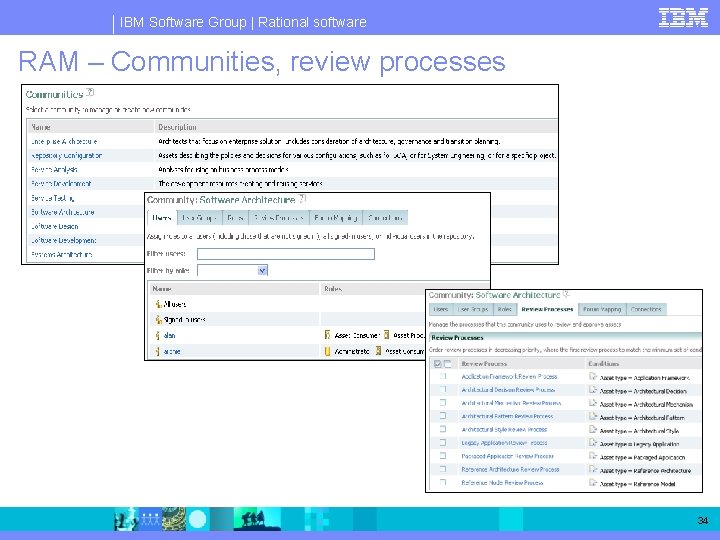The image size is (720, 540).
Task: Select Users tab in the Users-list community window
Action: pos(162,218)
